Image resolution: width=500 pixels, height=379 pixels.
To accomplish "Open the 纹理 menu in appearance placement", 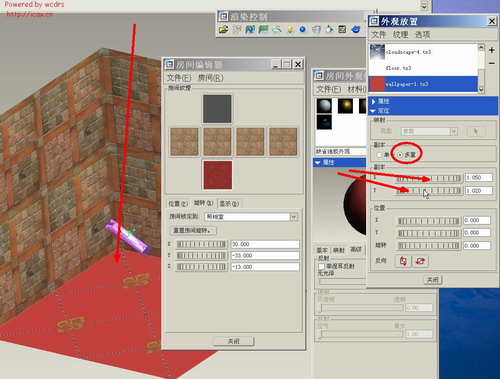I will 400,35.
